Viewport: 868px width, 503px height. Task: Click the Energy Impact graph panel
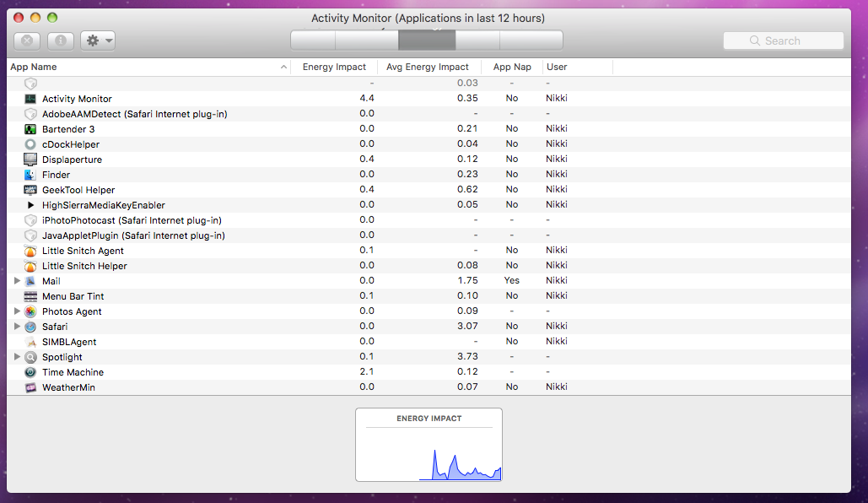coord(429,445)
